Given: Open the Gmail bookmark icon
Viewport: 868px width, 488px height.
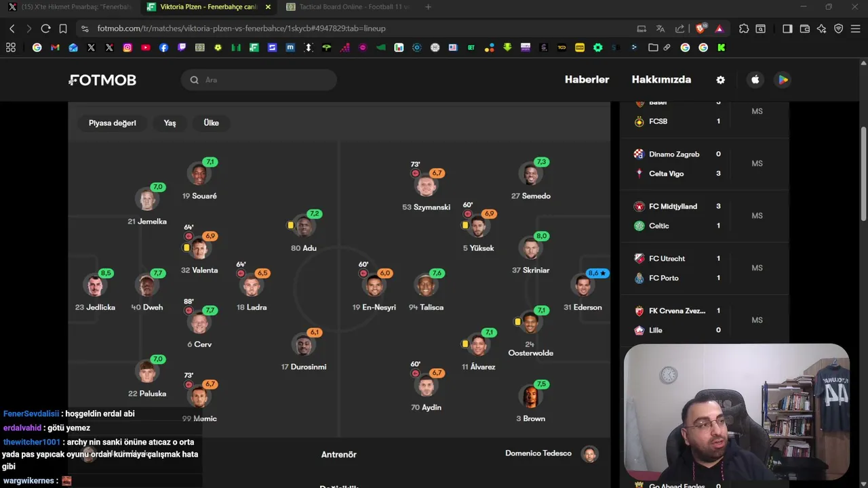Looking at the screenshot, I should tap(55, 47).
